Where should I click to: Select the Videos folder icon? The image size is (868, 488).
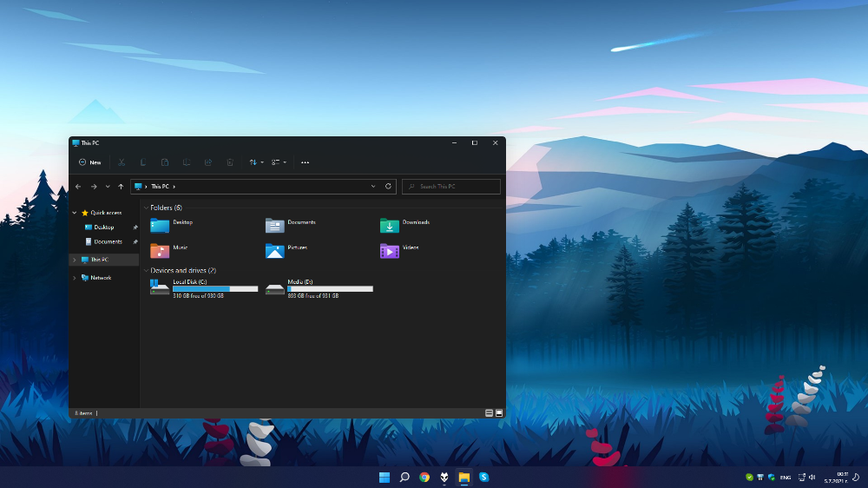pos(389,251)
